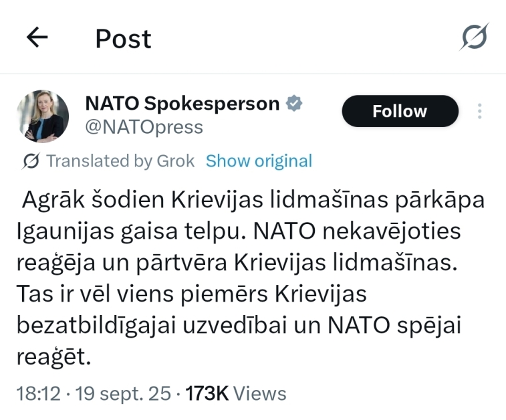Follow the NATO Spokesperson account
This screenshot has height=420, width=506.
400,111
